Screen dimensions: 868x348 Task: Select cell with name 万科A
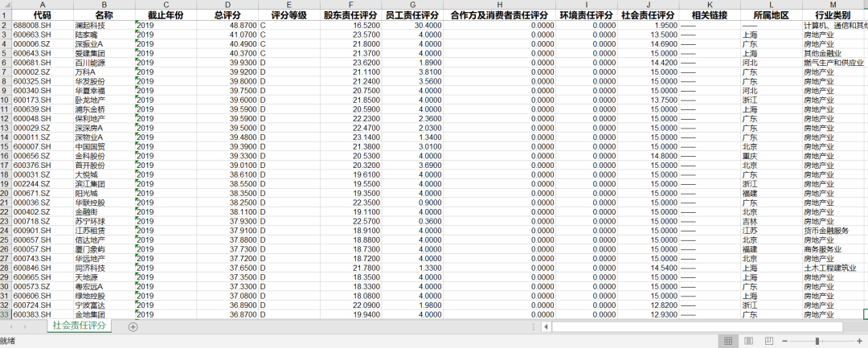[104, 72]
